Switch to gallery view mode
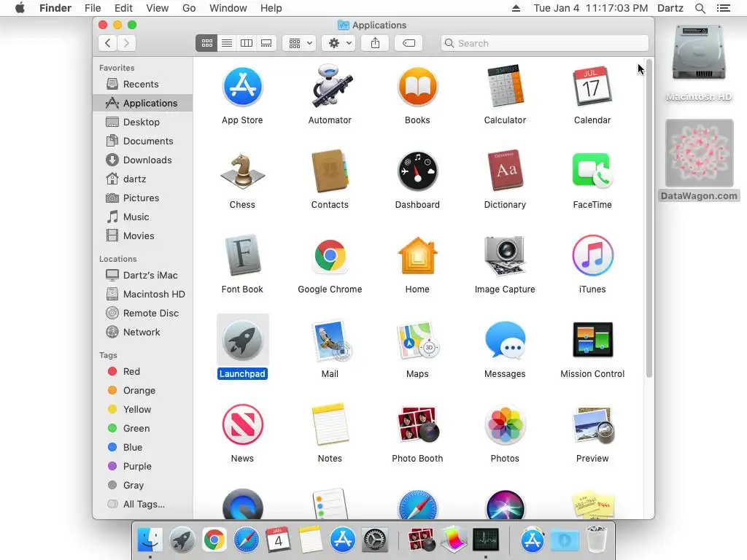 click(x=266, y=43)
